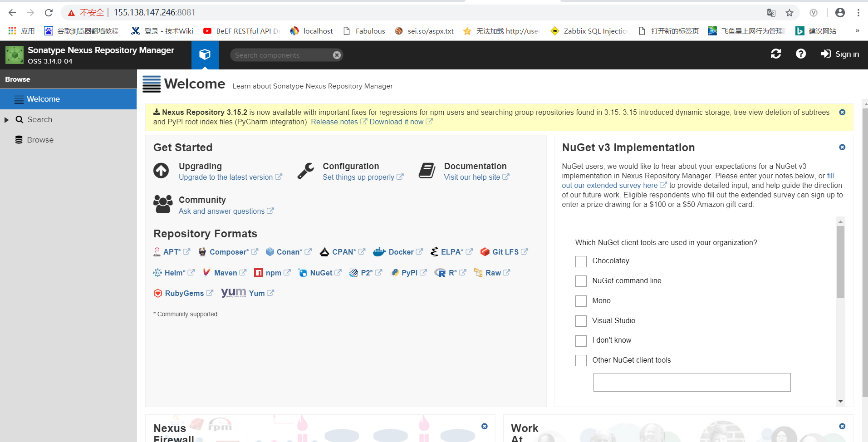
Task: Check Other NuGet client tools checkbox
Action: coord(581,360)
